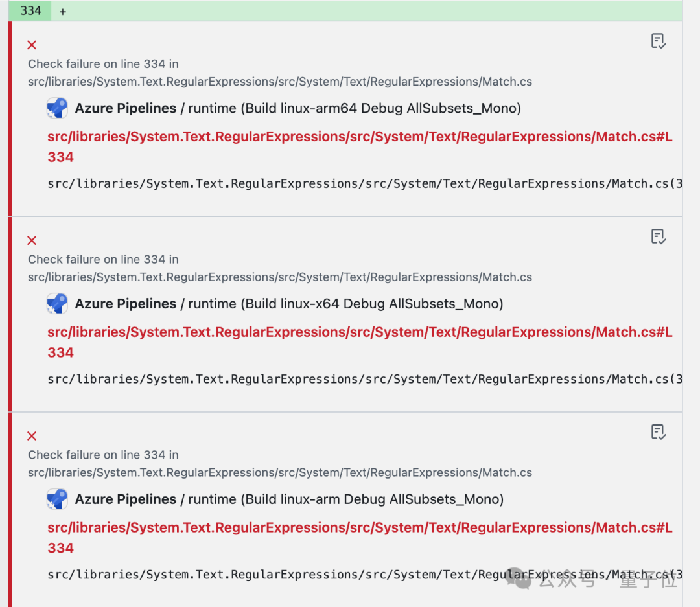
Task: Open Match.cs#L334 link in linux-arm64 annotation
Action: pyautogui.click(x=360, y=147)
